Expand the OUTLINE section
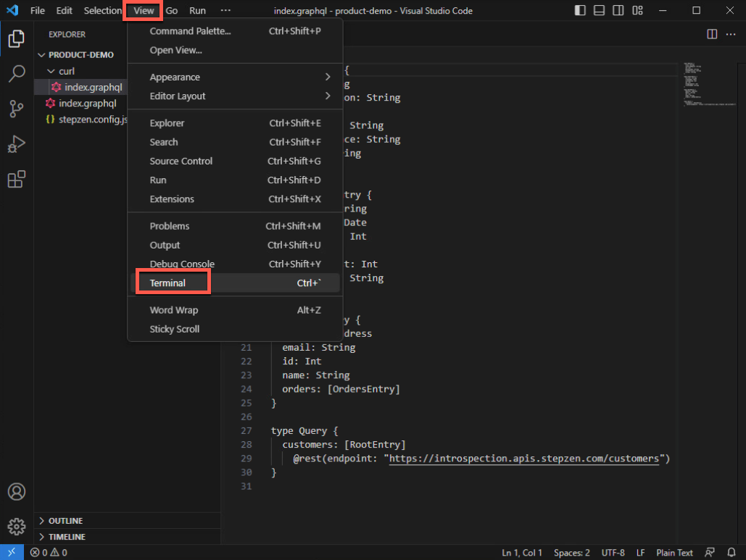Image resolution: width=746 pixels, height=560 pixels. pyautogui.click(x=65, y=521)
